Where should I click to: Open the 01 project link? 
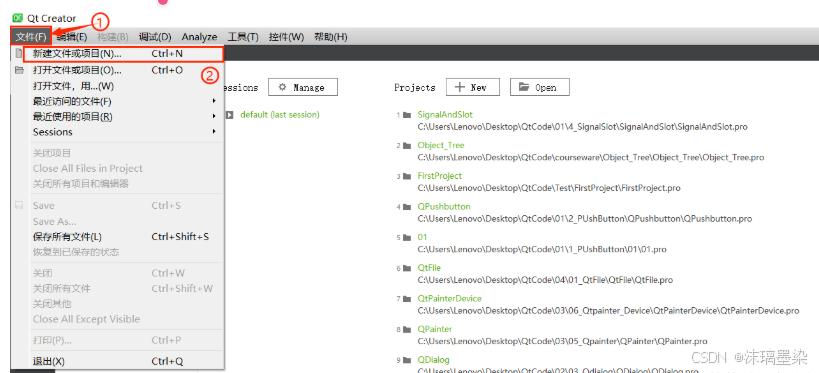422,237
